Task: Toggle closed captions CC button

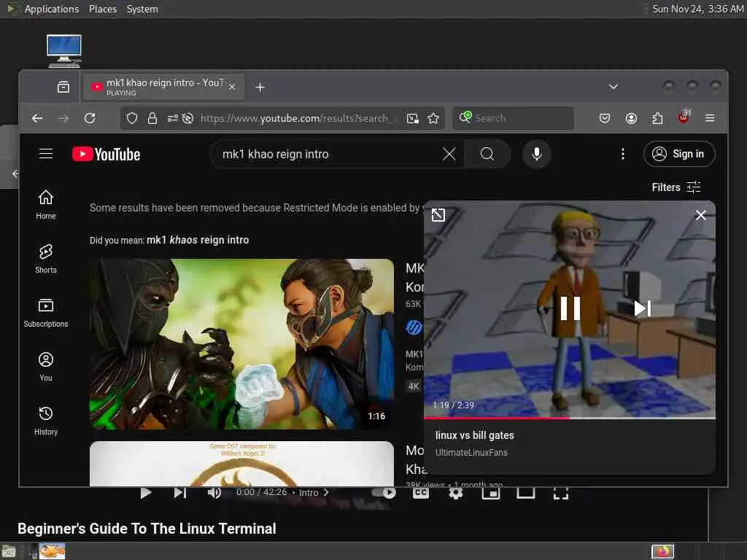Action: coord(421,493)
